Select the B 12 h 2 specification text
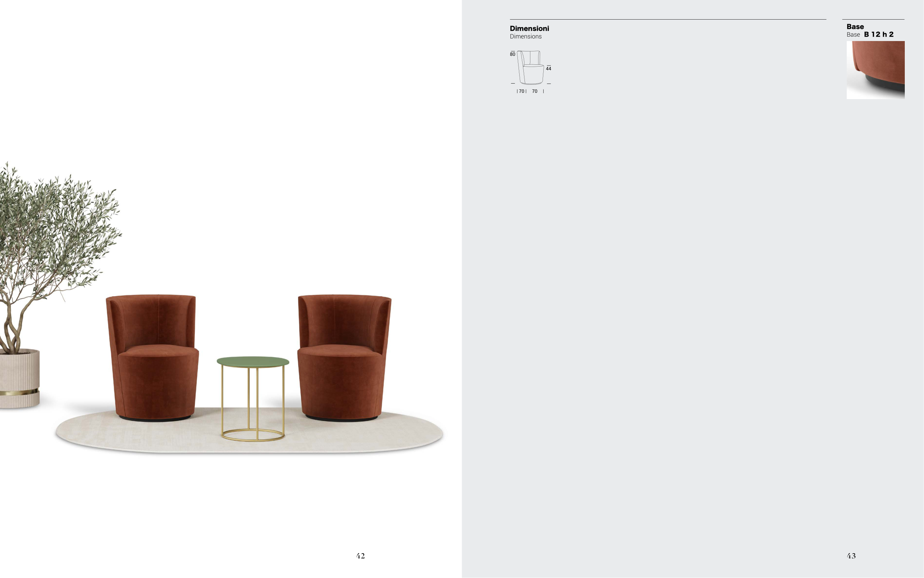The width and height of the screenshot is (924, 578). click(x=879, y=34)
